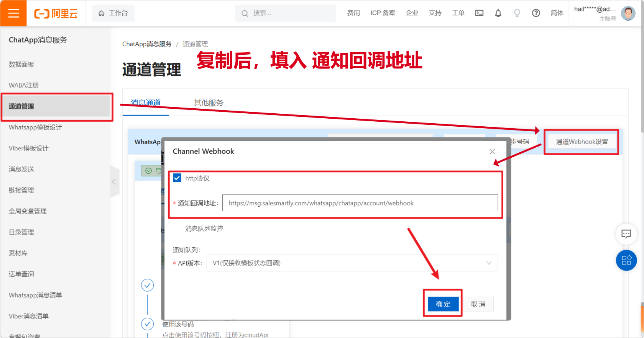Open the 简体 language selector
644x338 pixels.
[557, 13]
